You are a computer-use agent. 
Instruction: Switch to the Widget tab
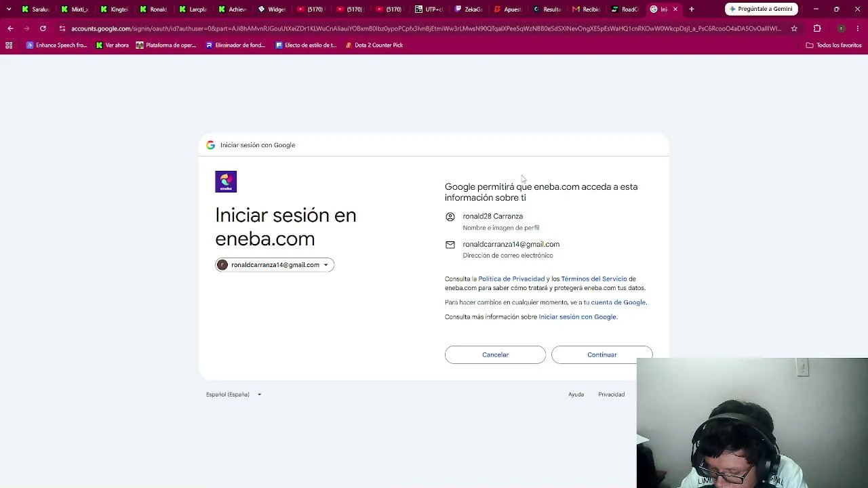272,9
